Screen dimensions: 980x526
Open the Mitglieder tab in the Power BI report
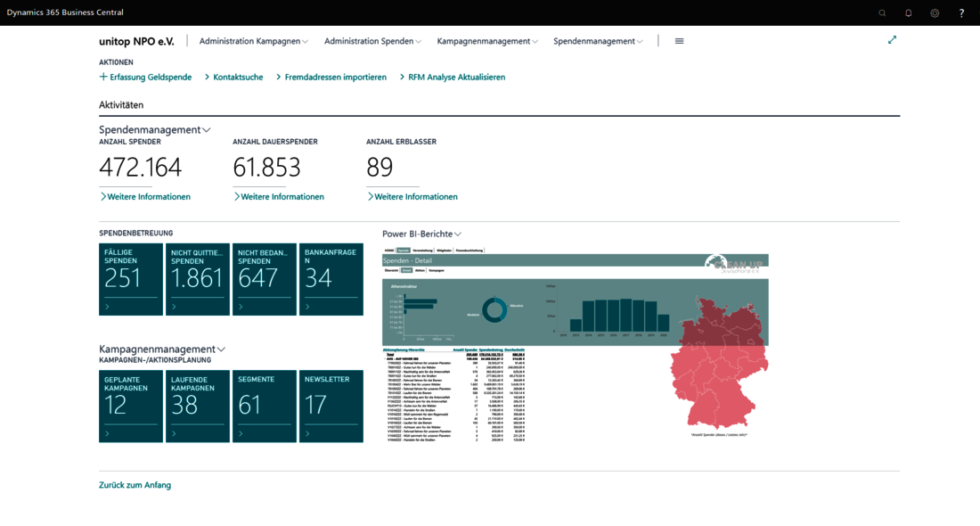(444, 251)
